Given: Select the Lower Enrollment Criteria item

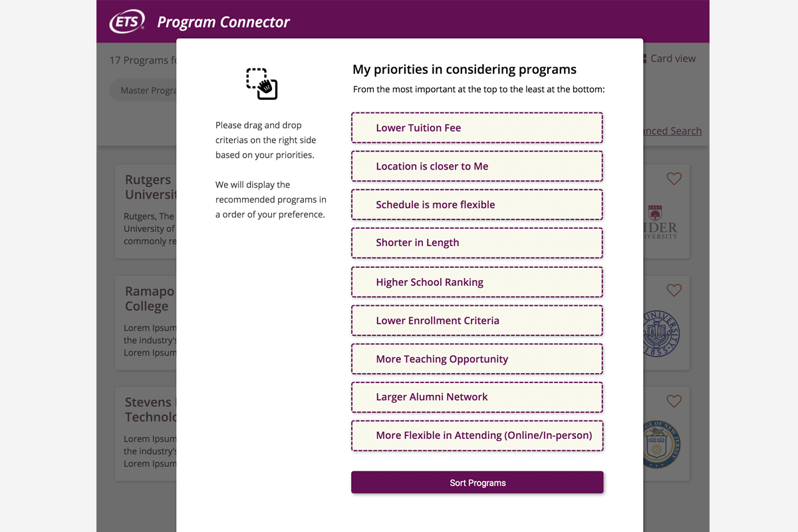Looking at the screenshot, I should pyautogui.click(x=477, y=321).
